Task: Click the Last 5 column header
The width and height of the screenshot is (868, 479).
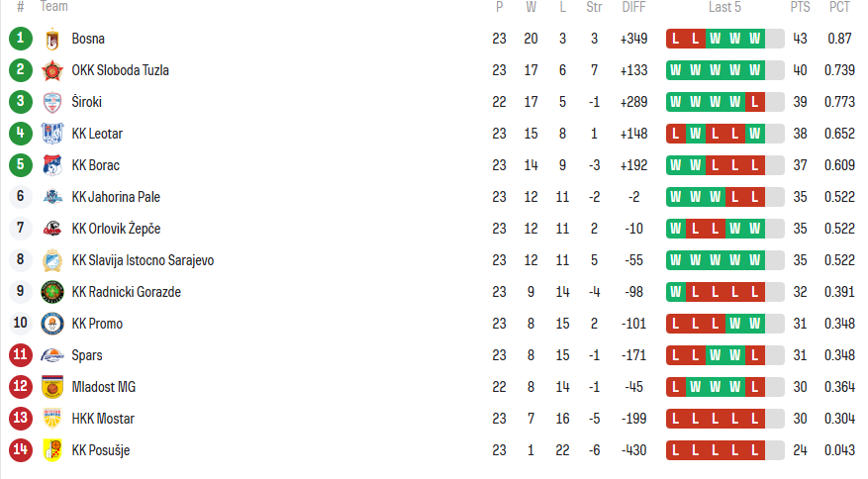Action: coord(724,7)
